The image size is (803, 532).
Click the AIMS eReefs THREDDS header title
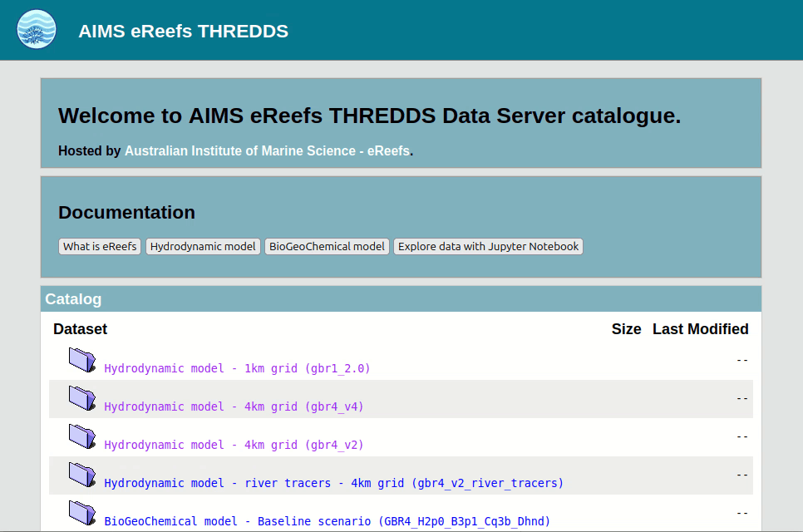pyautogui.click(x=183, y=32)
